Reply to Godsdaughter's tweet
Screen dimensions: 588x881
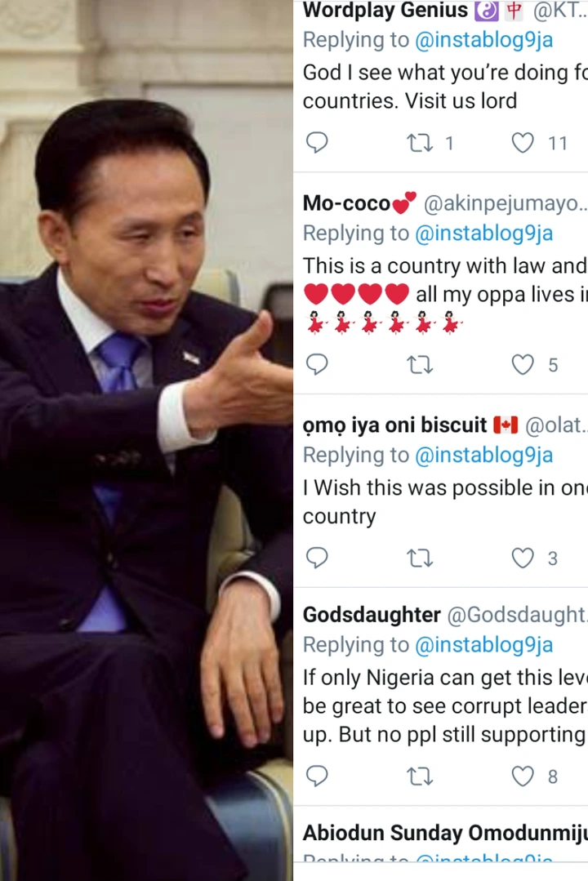point(317,776)
